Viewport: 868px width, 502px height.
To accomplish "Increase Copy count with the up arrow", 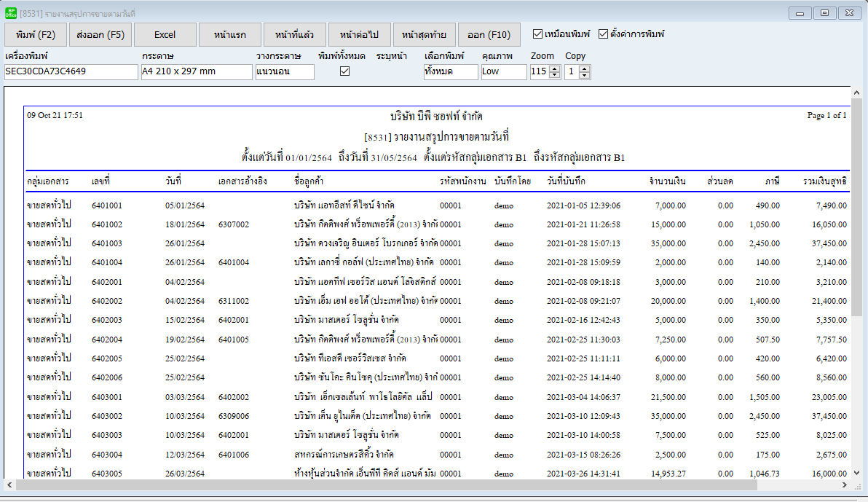I will [585, 68].
